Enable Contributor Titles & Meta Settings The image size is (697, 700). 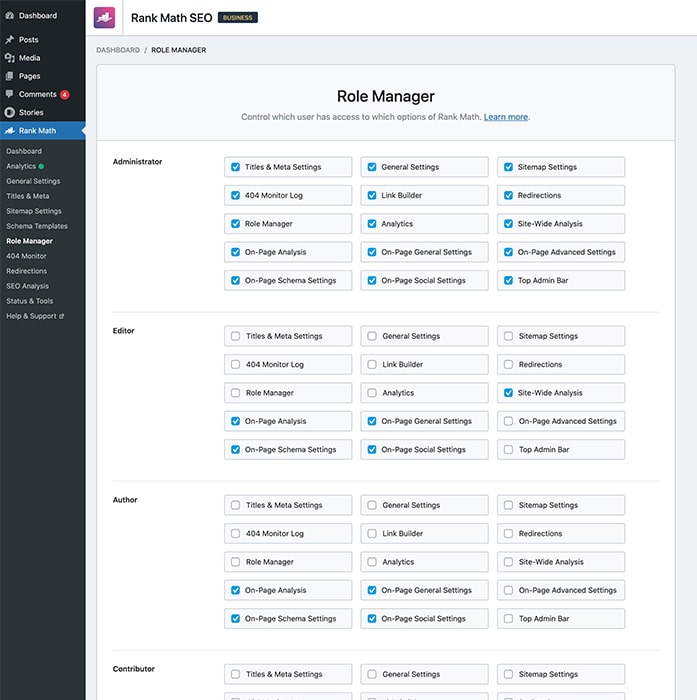coord(235,674)
